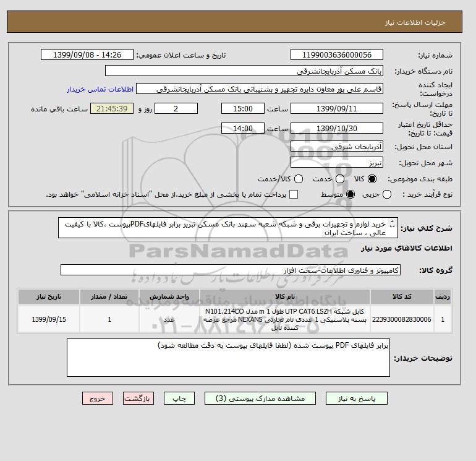The image size is (476, 461).
Task: Click the چاپ print button
Action: [x=179, y=398]
